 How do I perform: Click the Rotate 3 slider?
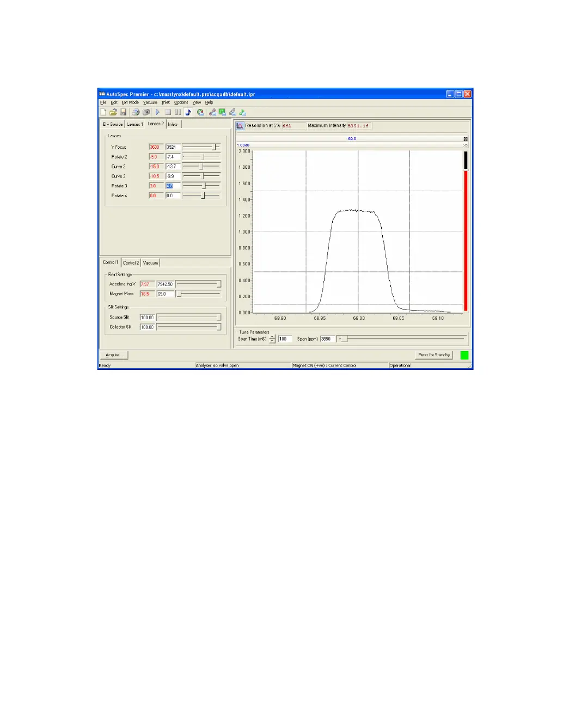[201, 186]
